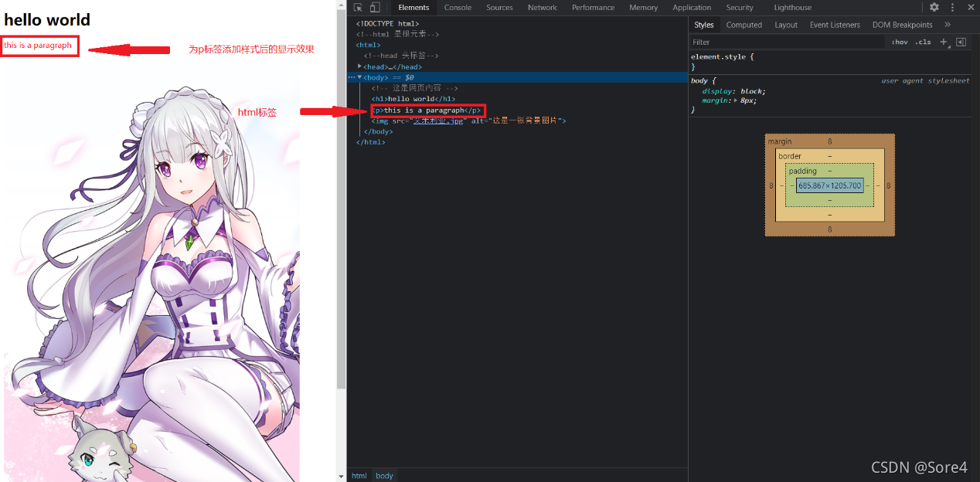The height and width of the screenshot is (482, 980).
Task: Select the Computed sub-tab
Action: [x=744, y=25]
